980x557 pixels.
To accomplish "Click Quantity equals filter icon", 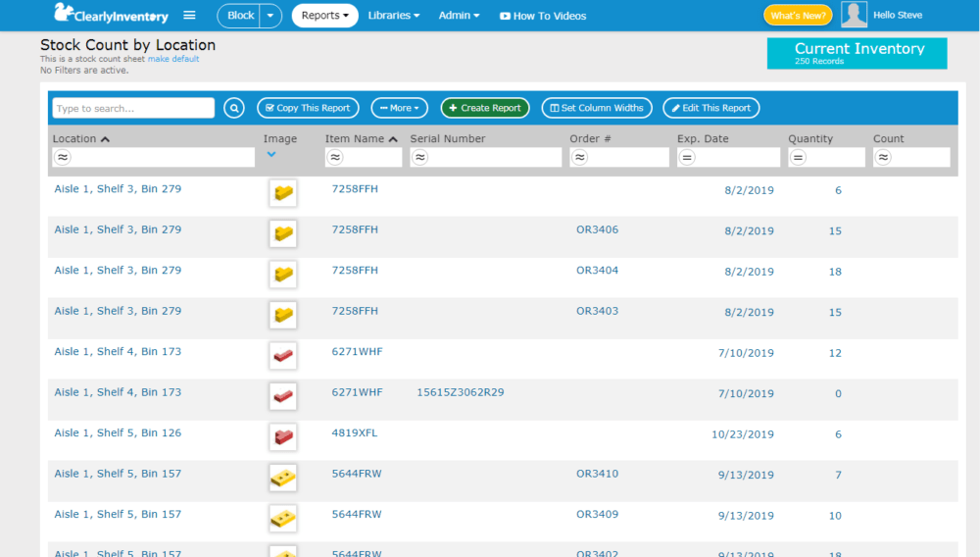I will pyautogui.click(x=798, y=158).
